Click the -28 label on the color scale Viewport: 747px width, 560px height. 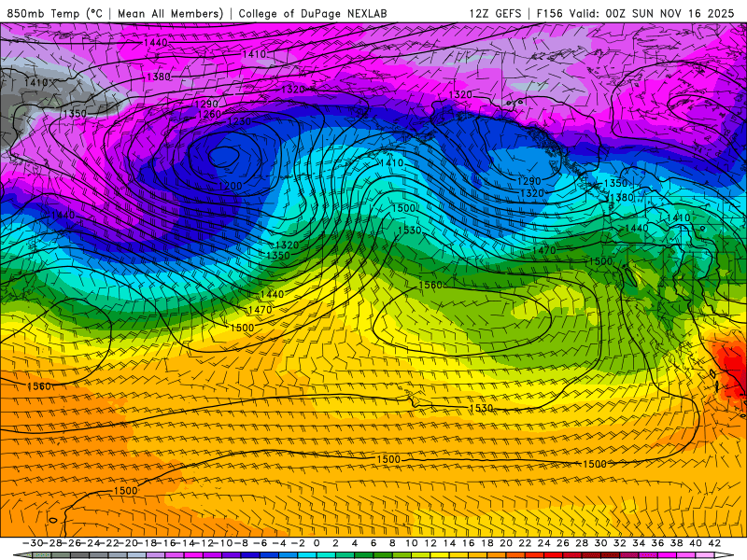tap(51, 543)
